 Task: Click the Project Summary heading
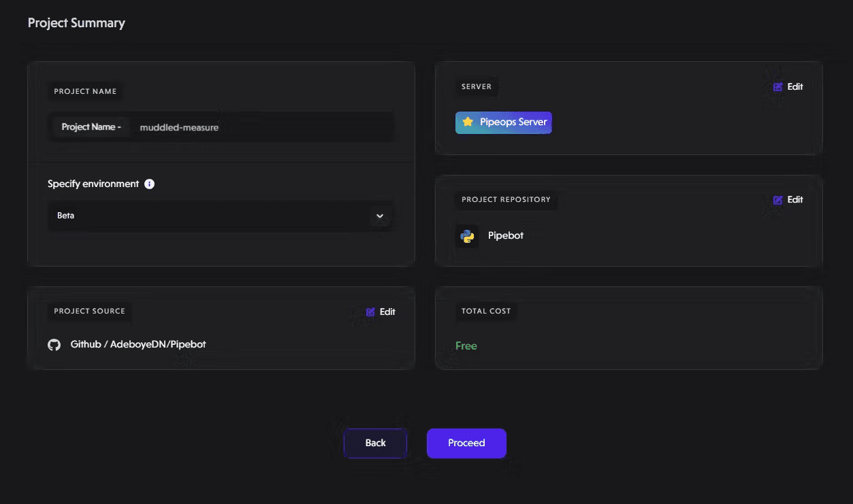coord(76,23)
